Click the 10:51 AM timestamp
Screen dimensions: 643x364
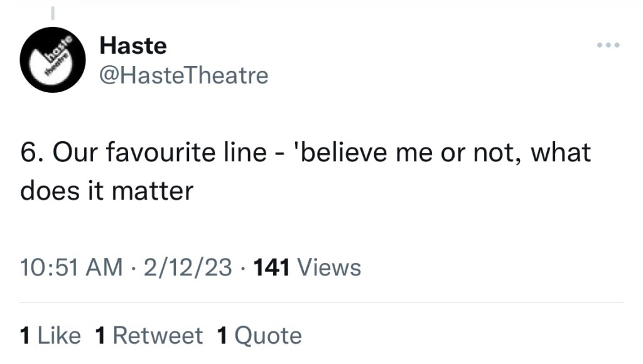[71, 268]
